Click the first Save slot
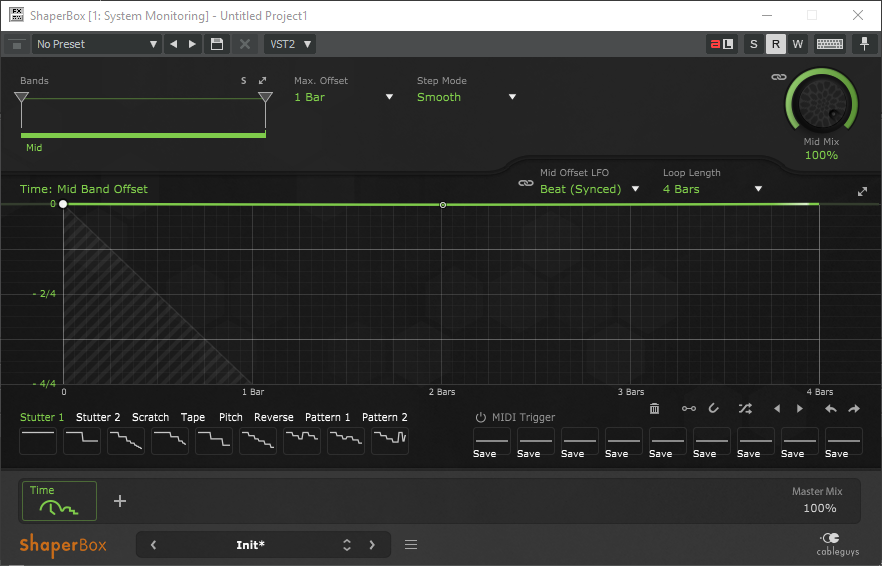This screenshot has width=882, height=566. click(x=492, y=443)
